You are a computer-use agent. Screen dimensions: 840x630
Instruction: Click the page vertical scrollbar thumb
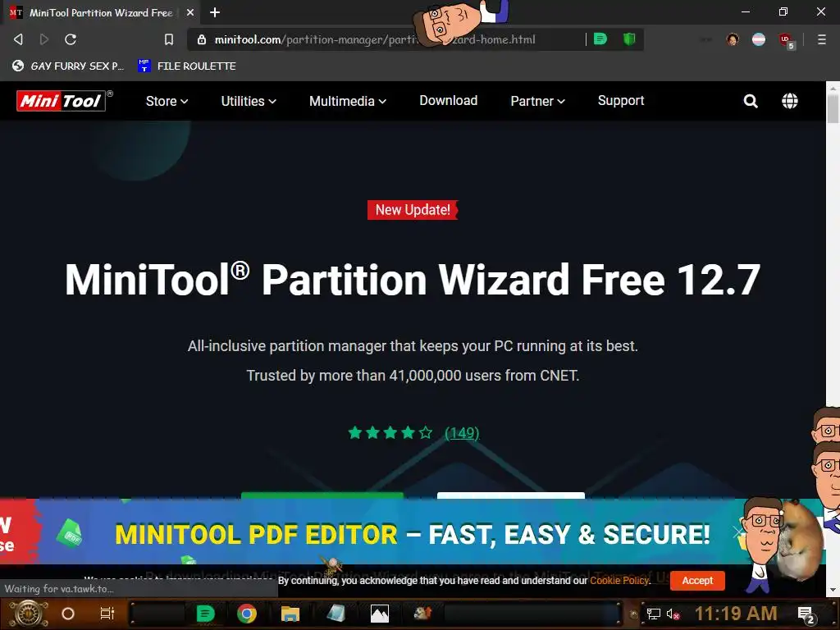click(833, 109)
